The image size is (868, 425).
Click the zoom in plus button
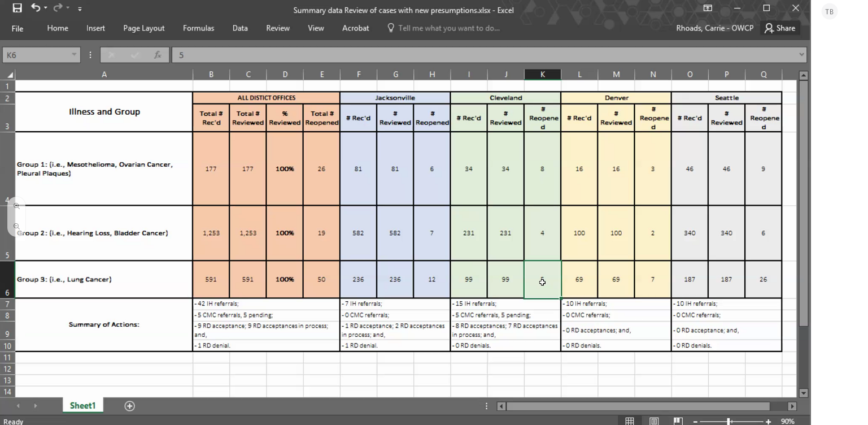pyautogui.click(x=768, y=422)
